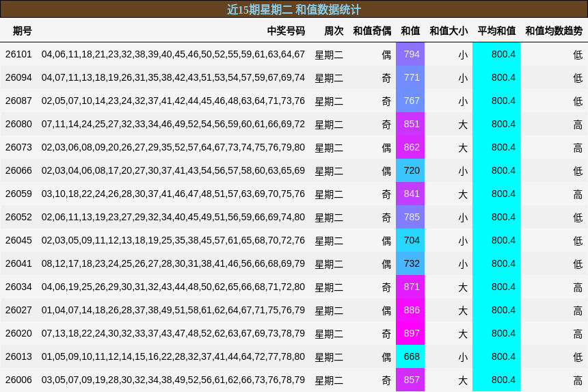This screenshot has height=392, width=588.
Task: Click winning numbers of period 26101
Action: tap(173, 55)
